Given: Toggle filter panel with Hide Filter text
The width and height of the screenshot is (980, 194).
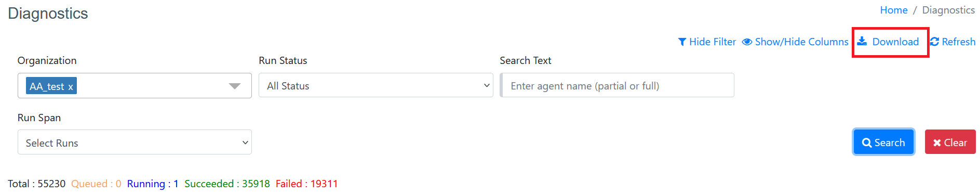Looking at the screenshot, I should coord(713,42).
